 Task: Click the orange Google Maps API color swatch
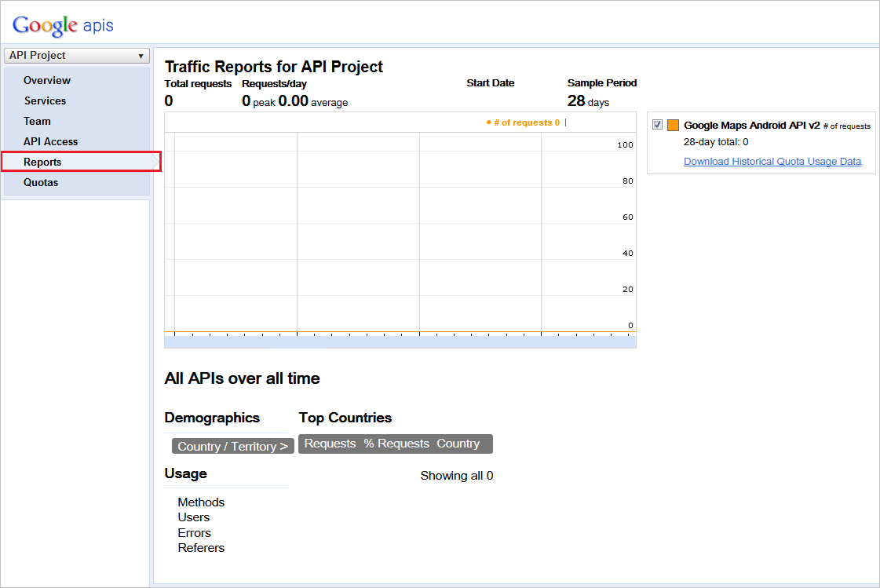coord(673,125)
